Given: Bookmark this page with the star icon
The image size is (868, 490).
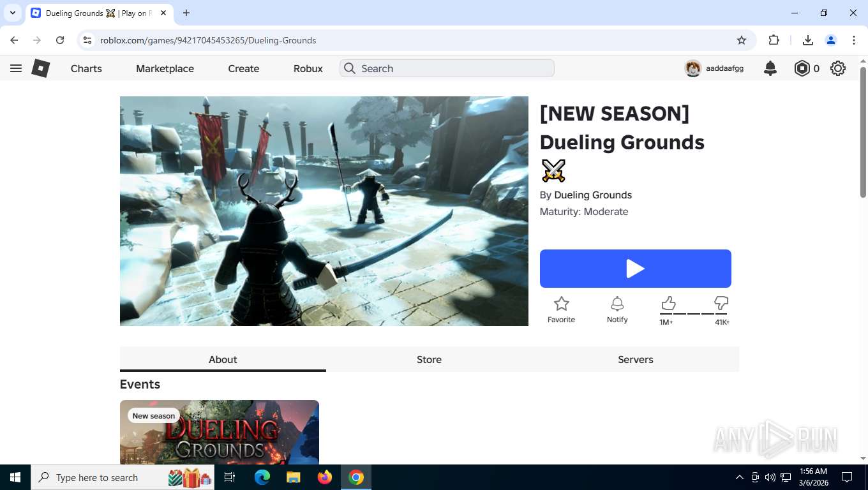Looking at the screenshot, I should (742, 40).
